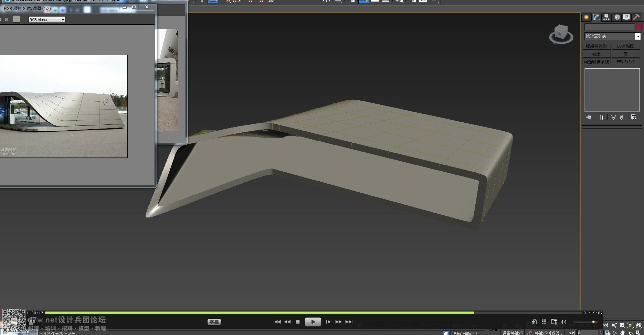This screenshot has height=335, width=644.
Task: Click the grey color swatch in image viewer
Action: coord(17,19)
